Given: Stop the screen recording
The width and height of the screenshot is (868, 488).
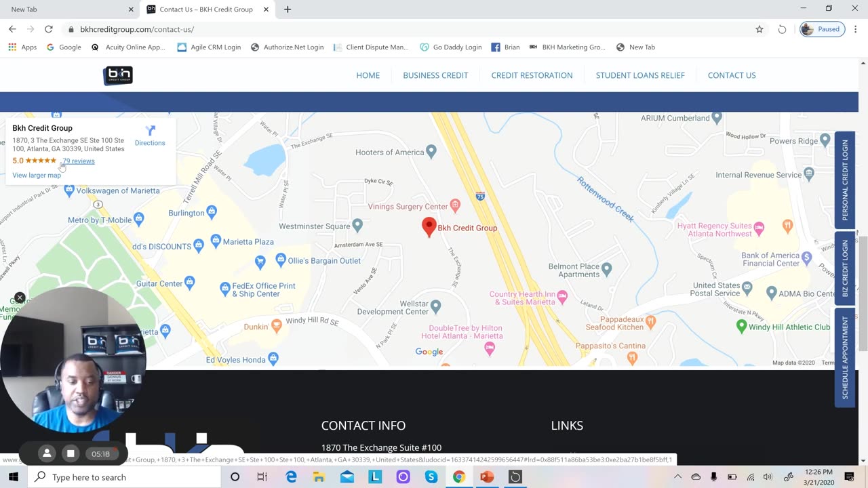Looking at the screenshot, I should tap(71, 453).
